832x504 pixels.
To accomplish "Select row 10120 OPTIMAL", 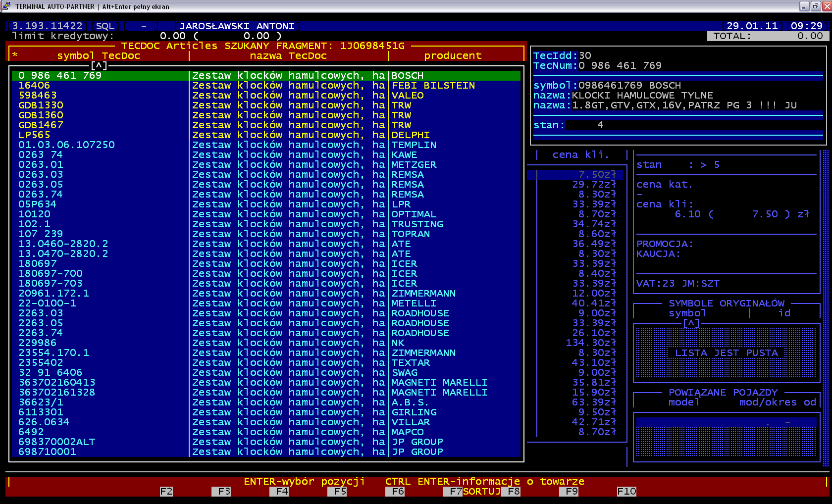I will [x=266, y=214].
